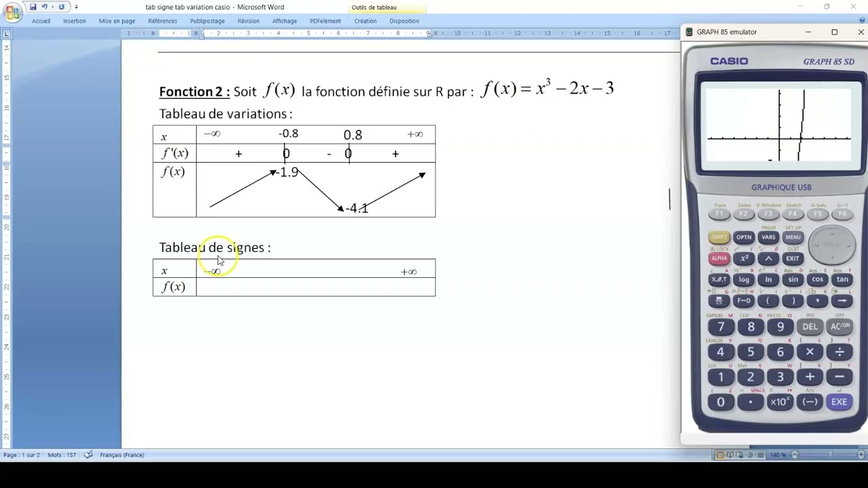The width and height of the screenshot is (868, 488).
Task: Click the X,θ,T variable key
Action: tap(719, 279)
